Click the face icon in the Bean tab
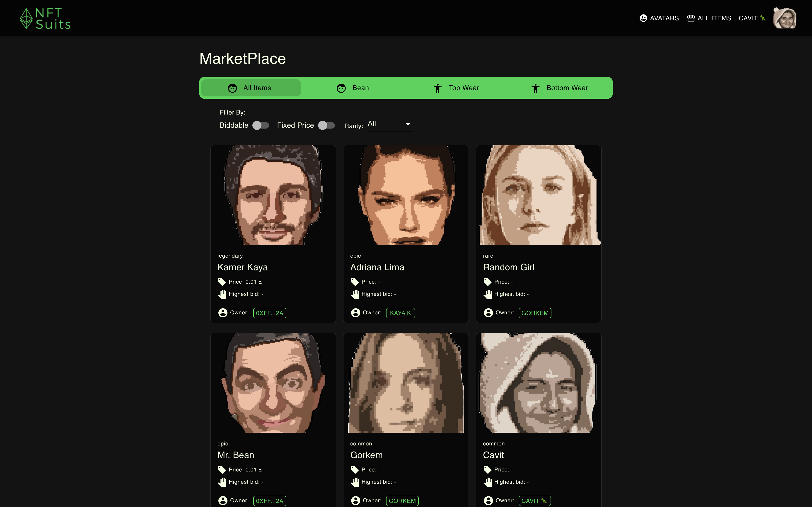The height and width of the screenshot is (507, 812). click(x=341, y=88)
